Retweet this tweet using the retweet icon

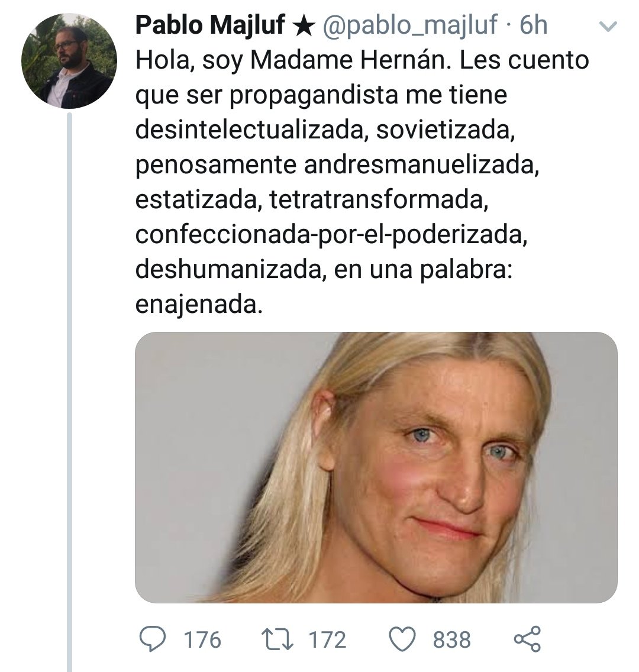(277, 639)
